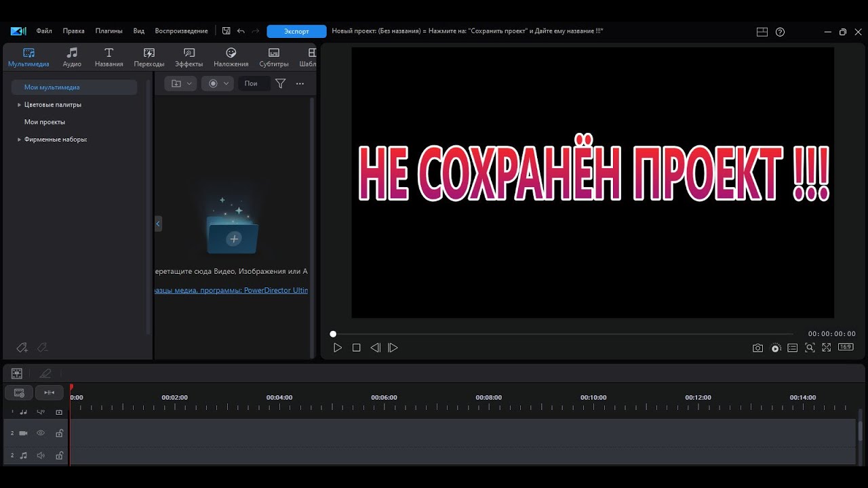Click the save project floppy icon

click(226, 31)
